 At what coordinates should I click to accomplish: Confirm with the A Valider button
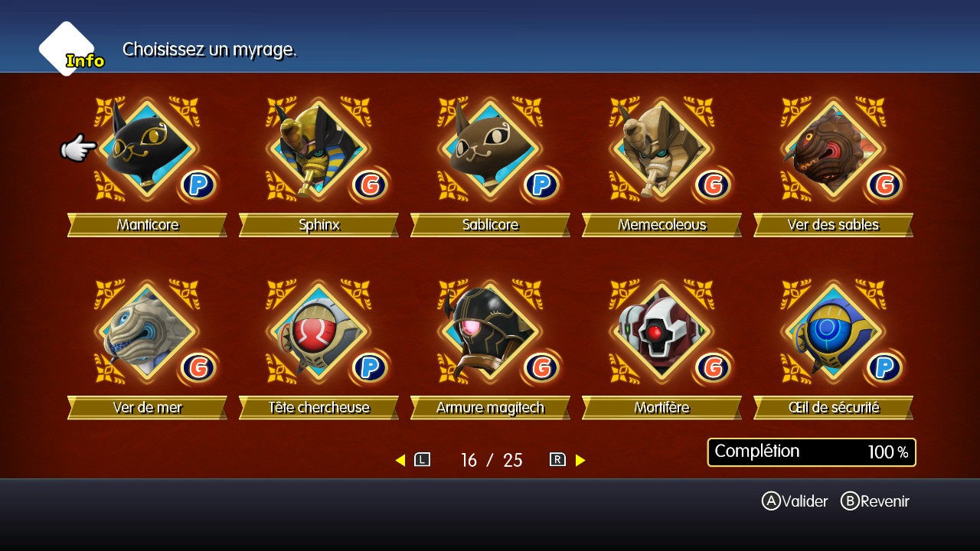tap(795, 501)
